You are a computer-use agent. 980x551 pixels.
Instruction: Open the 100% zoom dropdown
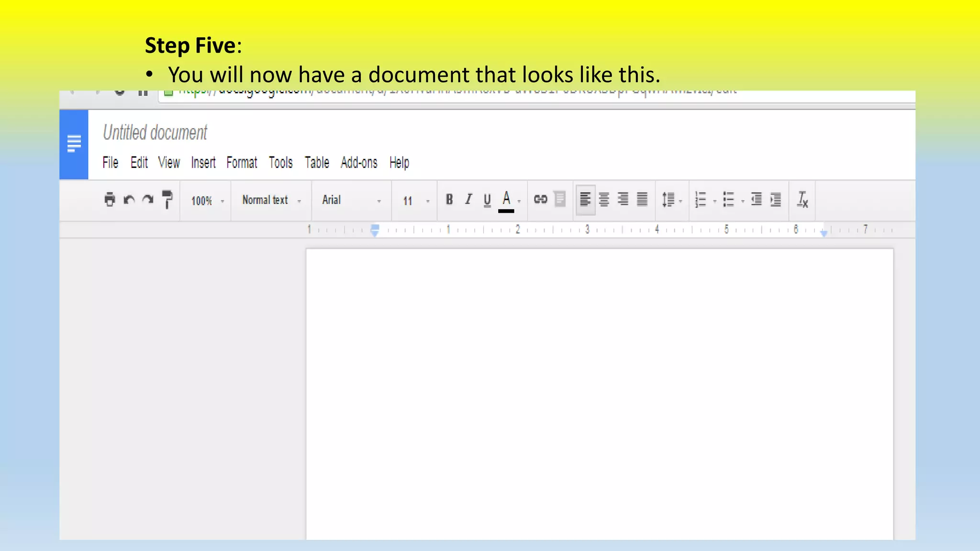pyautogui.click(x=208, y=201)
